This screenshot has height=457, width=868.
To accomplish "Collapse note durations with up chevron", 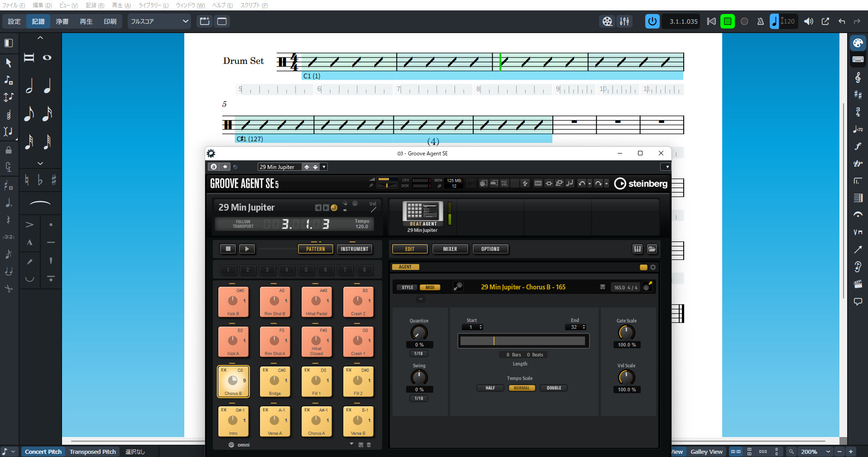I will (x=40, y=38).
